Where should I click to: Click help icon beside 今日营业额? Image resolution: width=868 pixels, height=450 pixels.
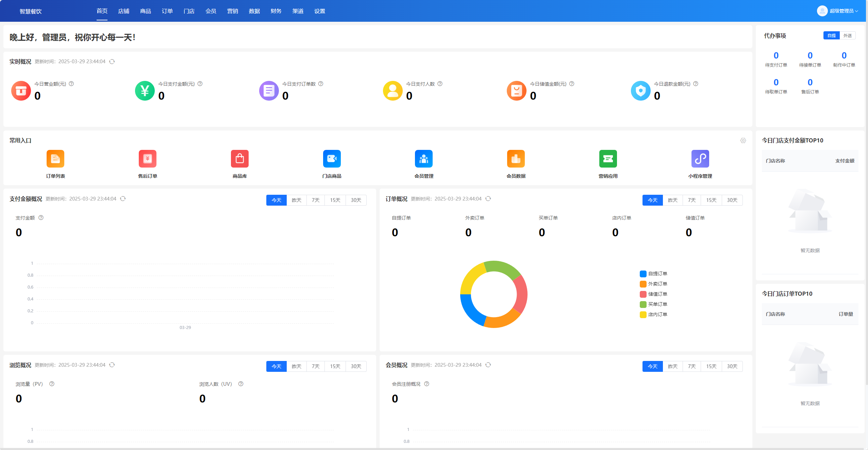[71, 84]
